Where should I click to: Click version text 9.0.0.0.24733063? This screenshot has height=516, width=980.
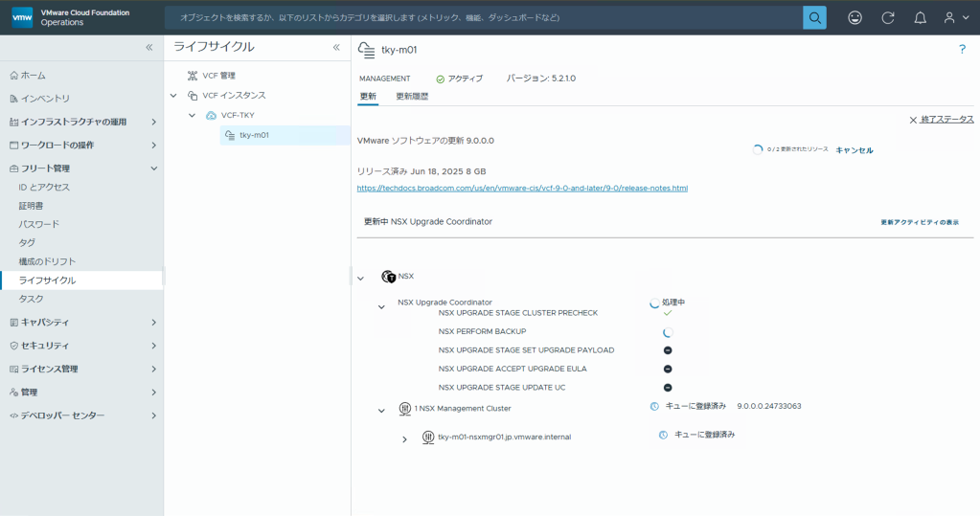(768, 407)
